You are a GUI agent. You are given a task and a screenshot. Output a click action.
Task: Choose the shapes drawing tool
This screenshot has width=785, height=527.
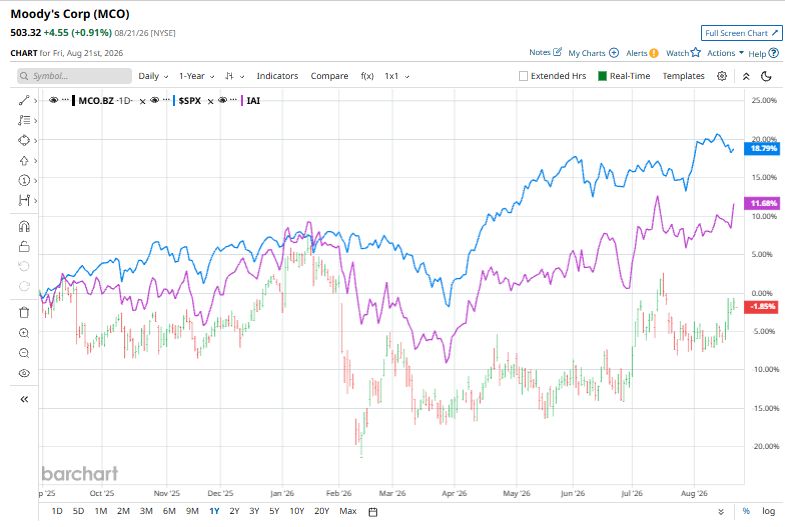coord(24,141)
